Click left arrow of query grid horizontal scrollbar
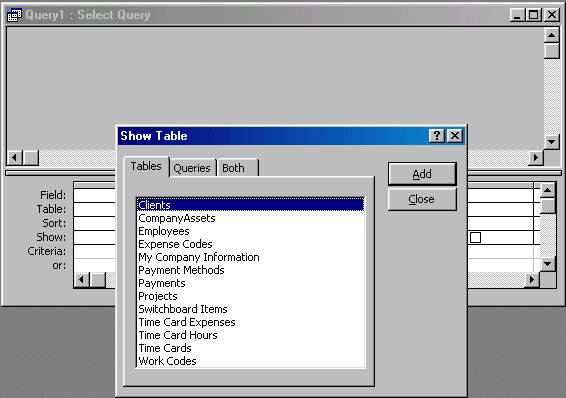Screen dimensions: 566x398 pos(82,280)
